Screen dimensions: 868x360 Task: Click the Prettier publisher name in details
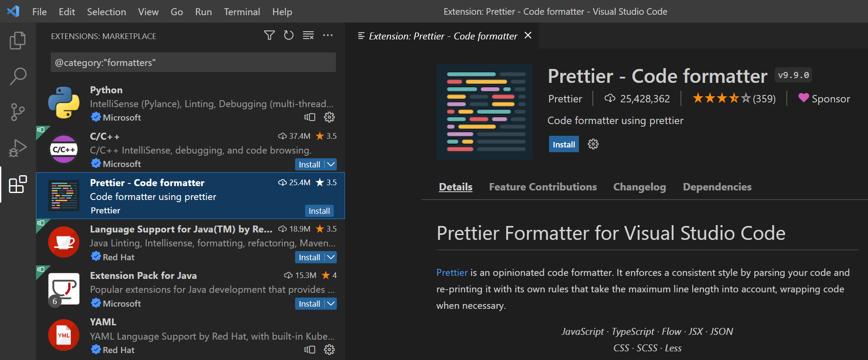tap(565, 99)
